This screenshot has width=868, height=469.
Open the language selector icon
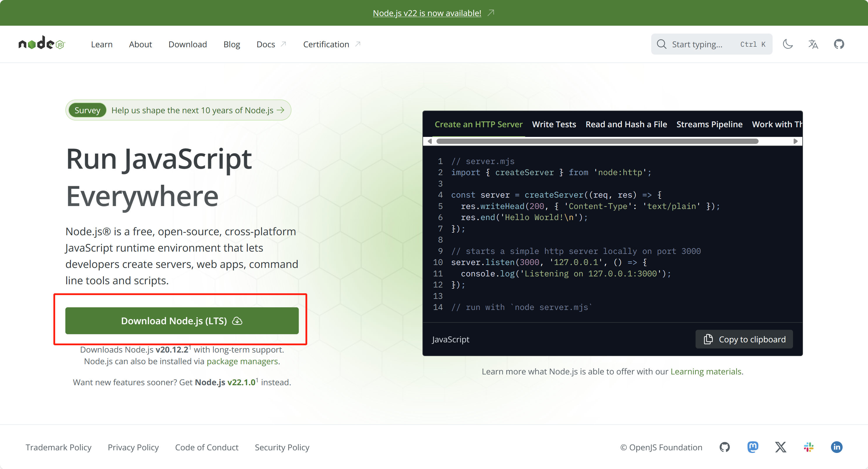tap(813, 44)
